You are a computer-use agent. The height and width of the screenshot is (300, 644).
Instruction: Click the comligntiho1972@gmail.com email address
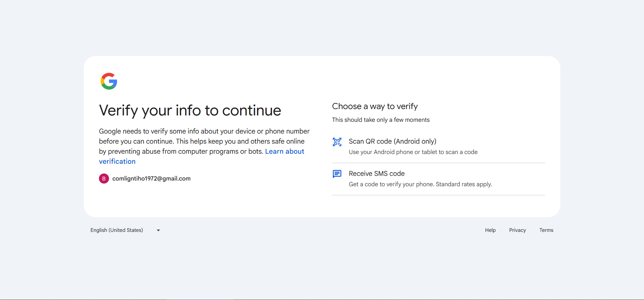(x=151, y=179)
